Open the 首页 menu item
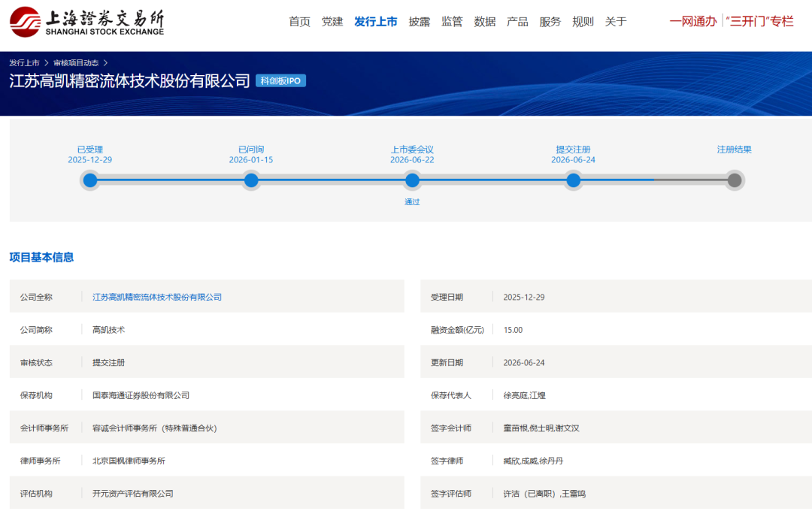 pos(299,22)
